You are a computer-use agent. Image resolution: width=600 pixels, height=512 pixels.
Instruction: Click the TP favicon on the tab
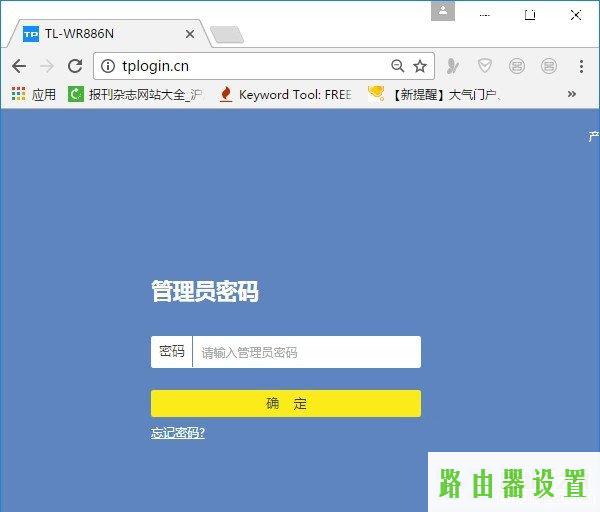point(31,34)
